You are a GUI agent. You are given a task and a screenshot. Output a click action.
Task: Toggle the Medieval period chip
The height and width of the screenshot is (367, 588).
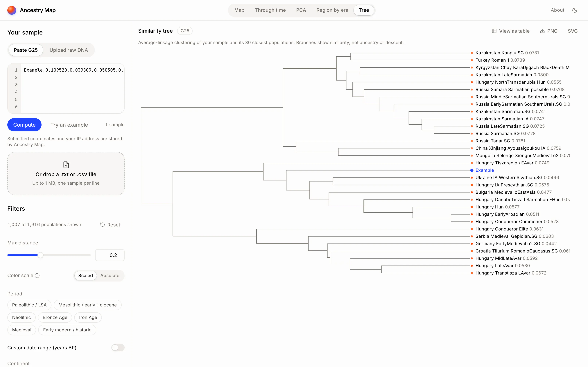coord(22,330)
